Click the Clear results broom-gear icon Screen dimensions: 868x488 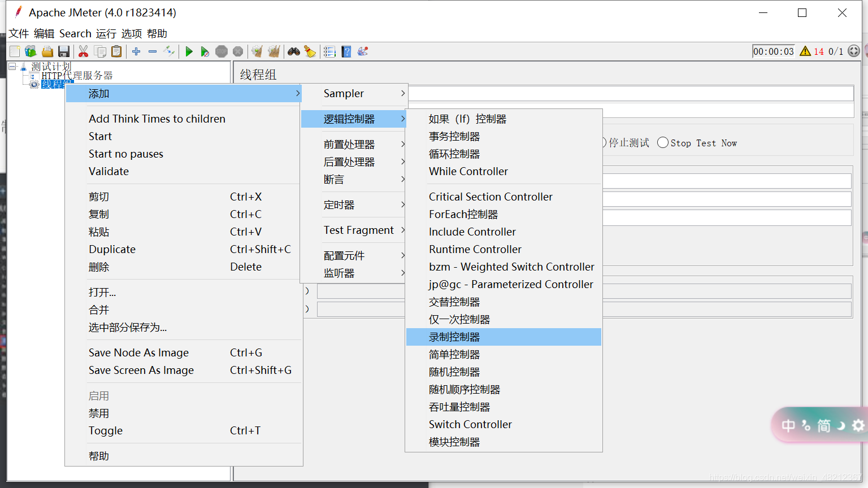(257, 51)
